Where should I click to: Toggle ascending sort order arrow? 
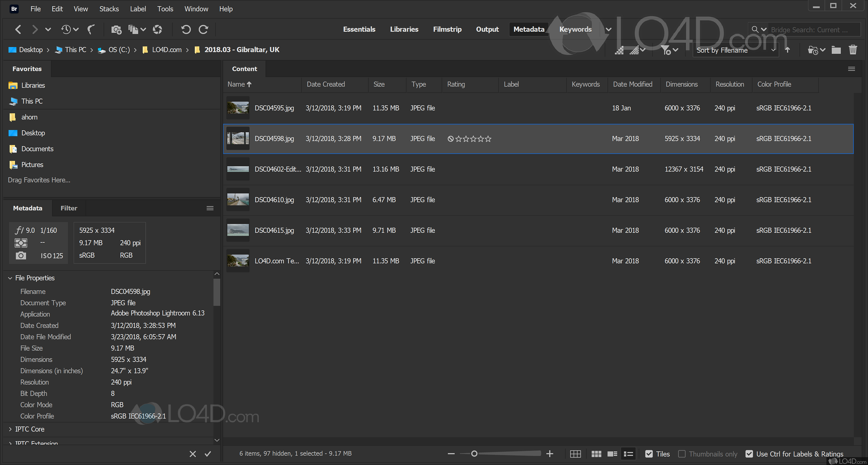pos(788,50)
